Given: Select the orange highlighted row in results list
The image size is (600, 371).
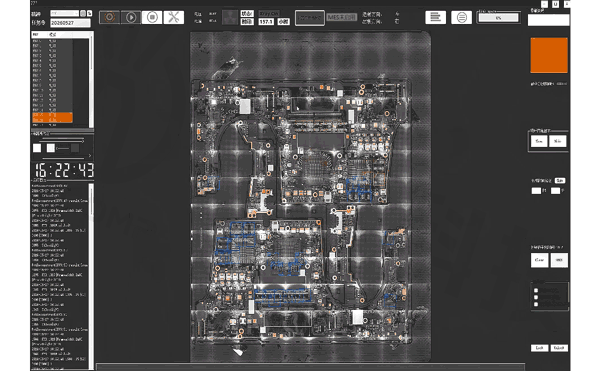Looking at the screenshot, I should 52,117.
